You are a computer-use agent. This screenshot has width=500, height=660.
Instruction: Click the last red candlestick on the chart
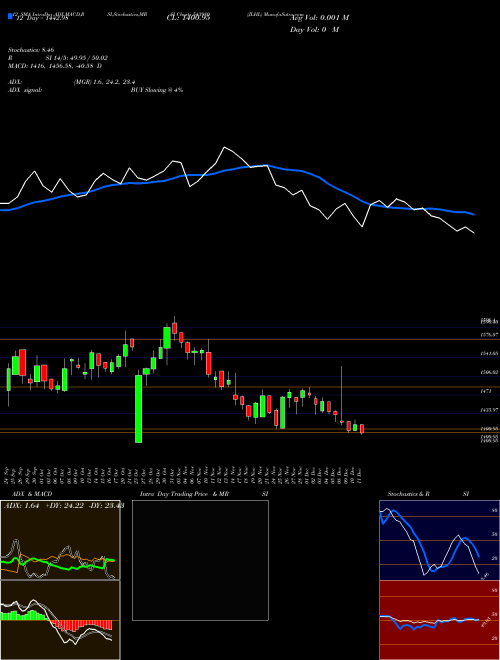(362, 429)
